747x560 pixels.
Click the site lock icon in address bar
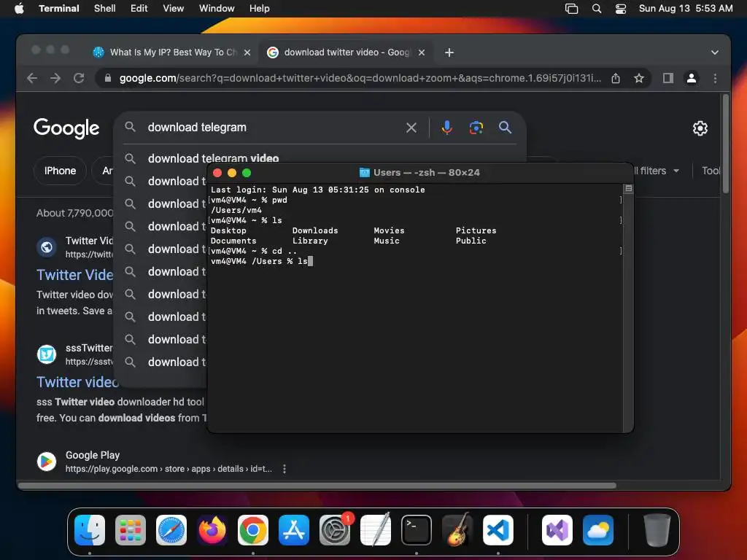(x=108, y=78)
